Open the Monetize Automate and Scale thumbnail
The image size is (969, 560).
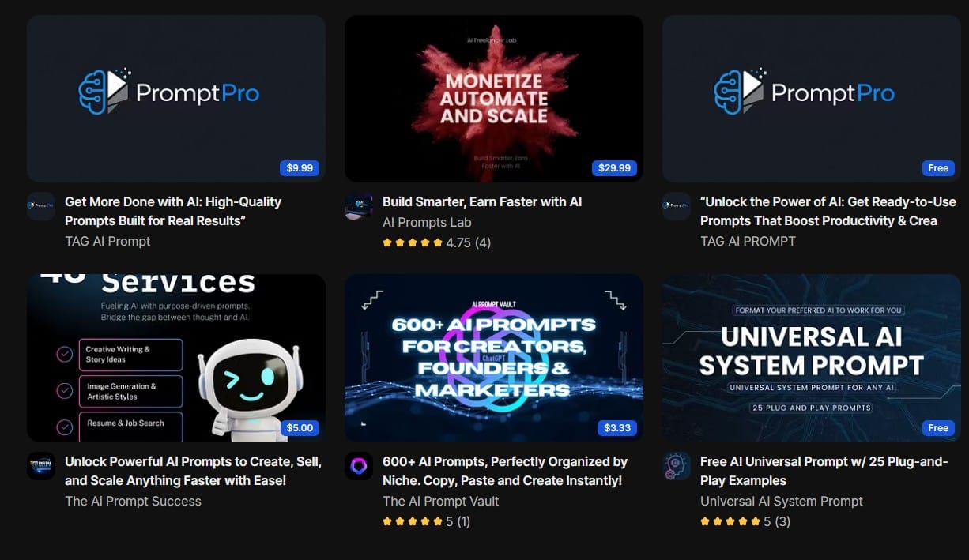click(494, 99)
